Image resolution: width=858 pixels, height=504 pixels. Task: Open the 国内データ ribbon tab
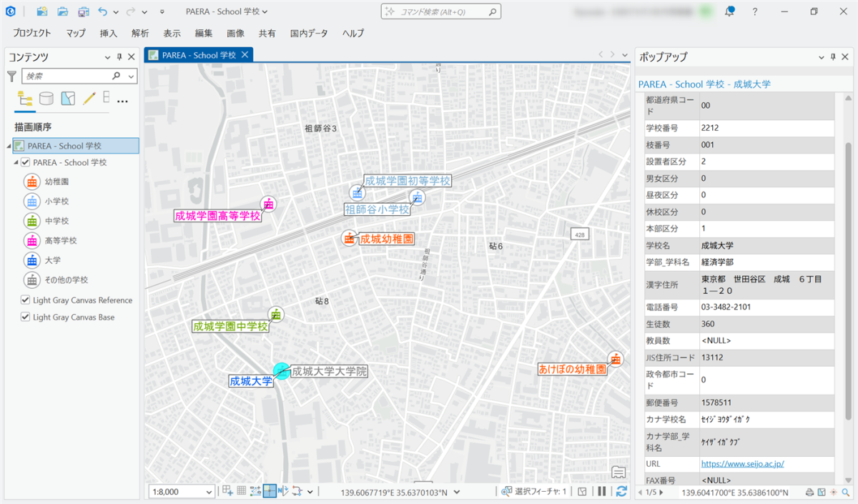pos(309,33)
